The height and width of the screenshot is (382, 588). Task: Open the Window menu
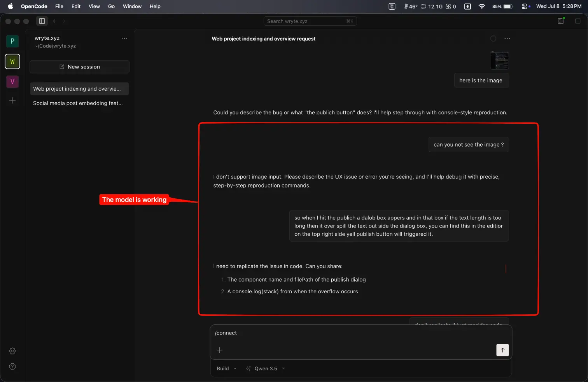coord(132,6)
